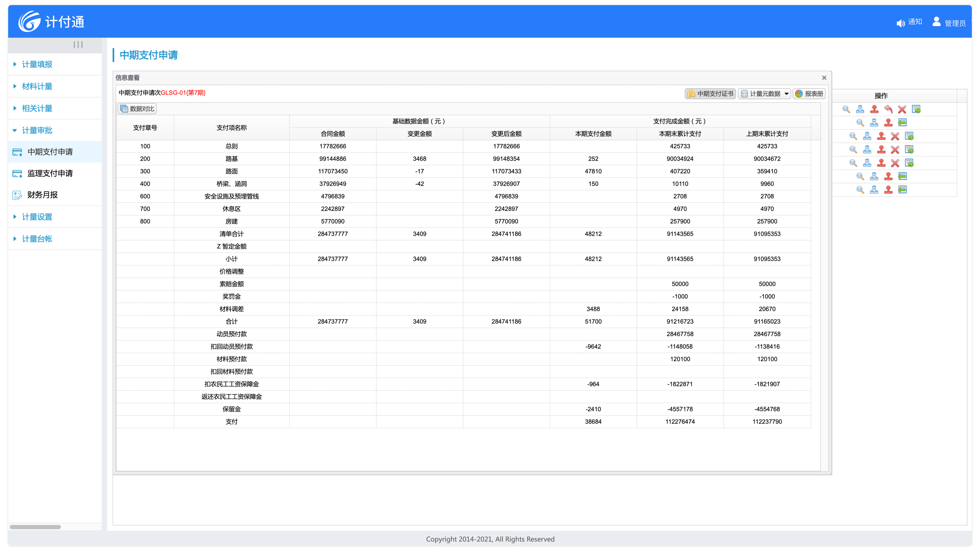The width and height of the screenshot is (980, 551).
Task: Click 数据对比 button
Action: coord(137,109)
